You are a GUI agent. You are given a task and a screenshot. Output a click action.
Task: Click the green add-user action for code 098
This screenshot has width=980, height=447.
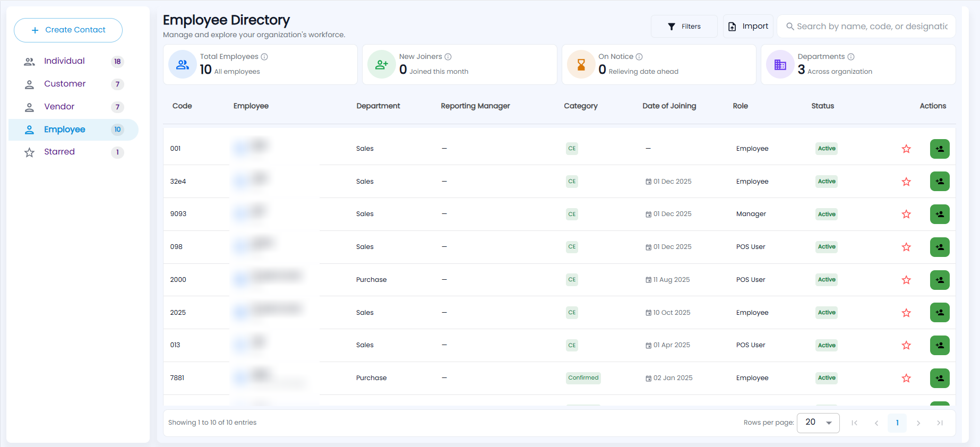coord(940,247)
